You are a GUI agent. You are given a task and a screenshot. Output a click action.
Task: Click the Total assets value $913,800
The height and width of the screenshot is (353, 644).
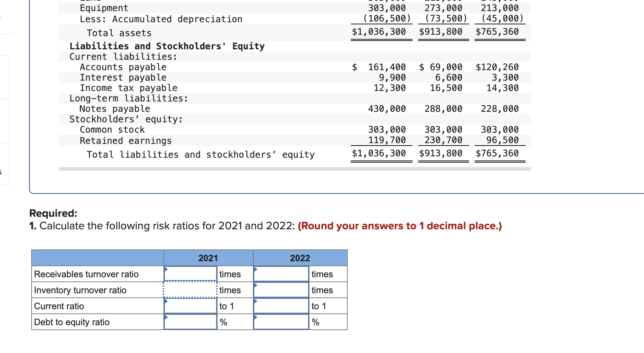pyautogui.click(x=441, y=32)
